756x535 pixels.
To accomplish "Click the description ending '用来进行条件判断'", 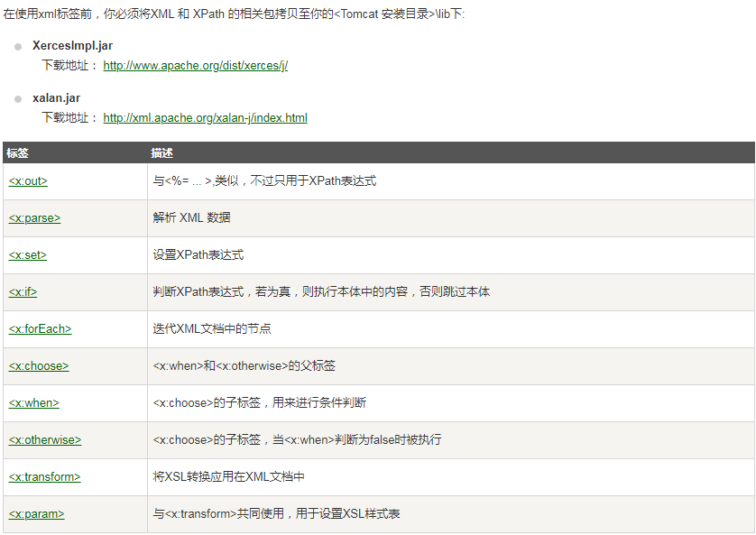I will 260,402.
